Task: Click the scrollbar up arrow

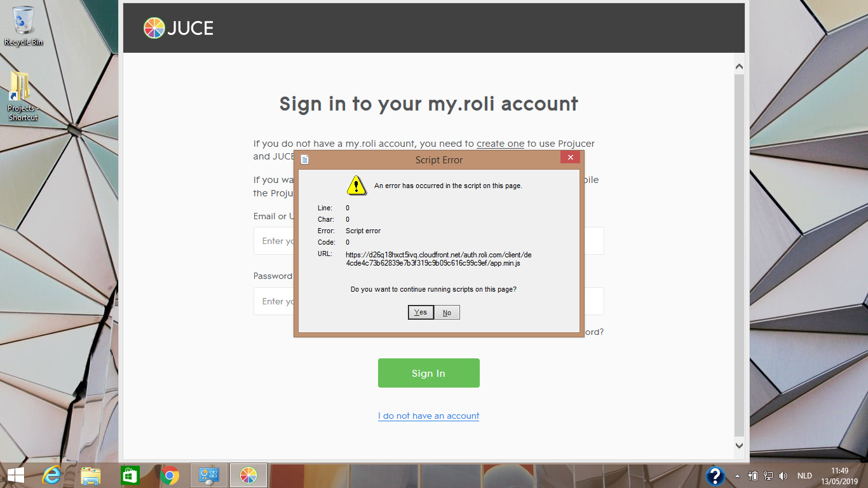Action: pos(739,66)
